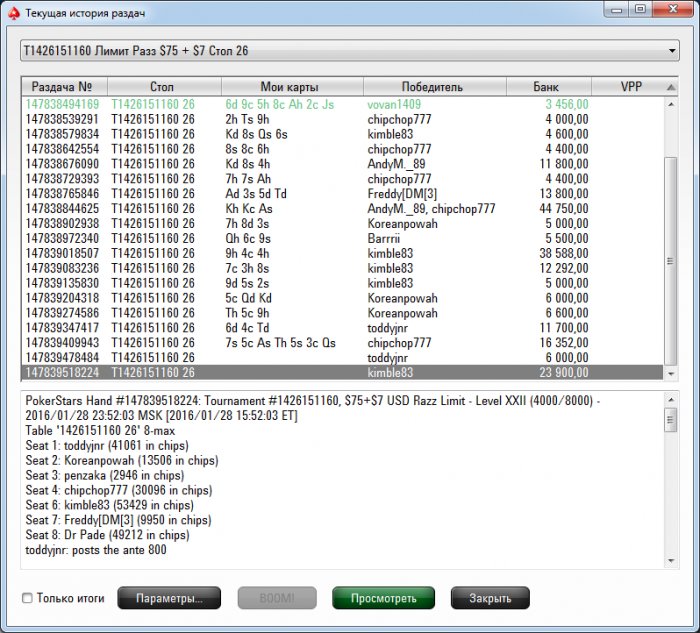Minimize the hand history window

(x=616, y=9)
